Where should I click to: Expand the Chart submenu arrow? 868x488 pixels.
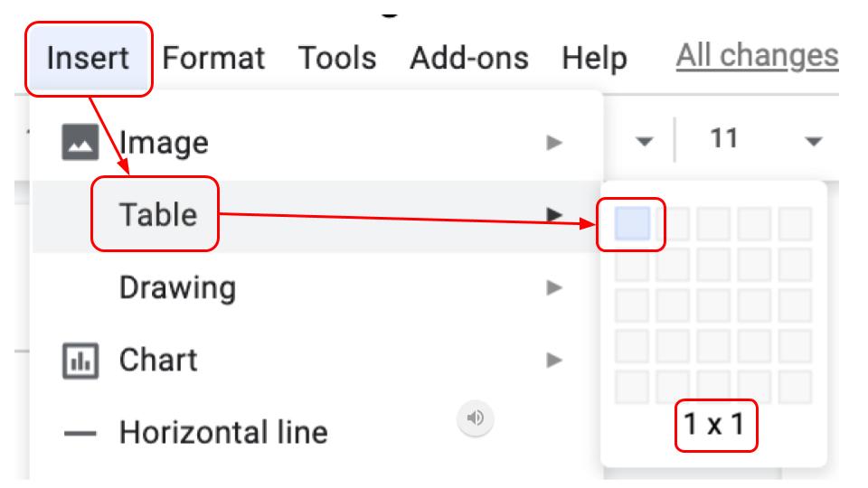point(554,361)
